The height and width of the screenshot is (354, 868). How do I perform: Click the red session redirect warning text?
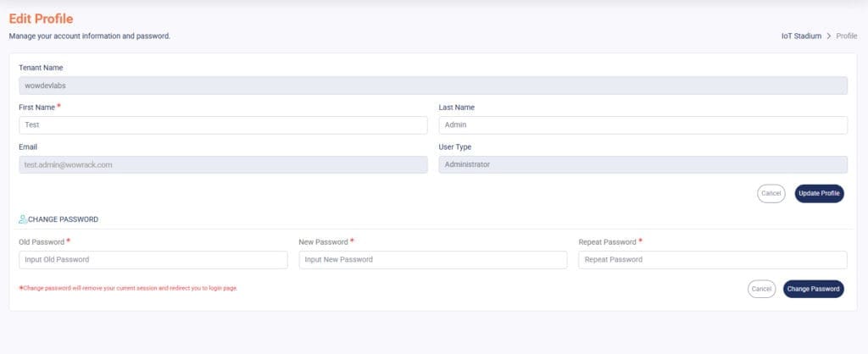[129, 289]
